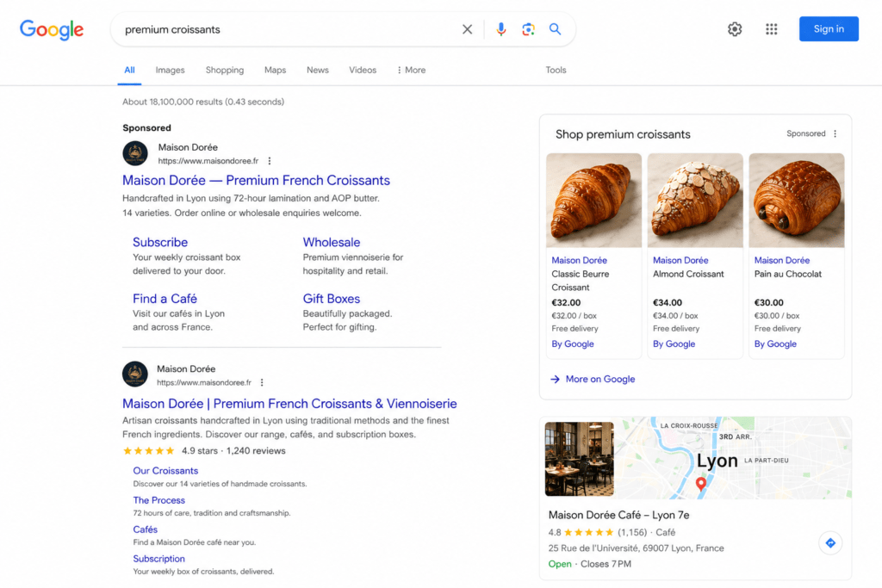Click sponsored URL https://www.maisondoree.fr

click(208, 161)
